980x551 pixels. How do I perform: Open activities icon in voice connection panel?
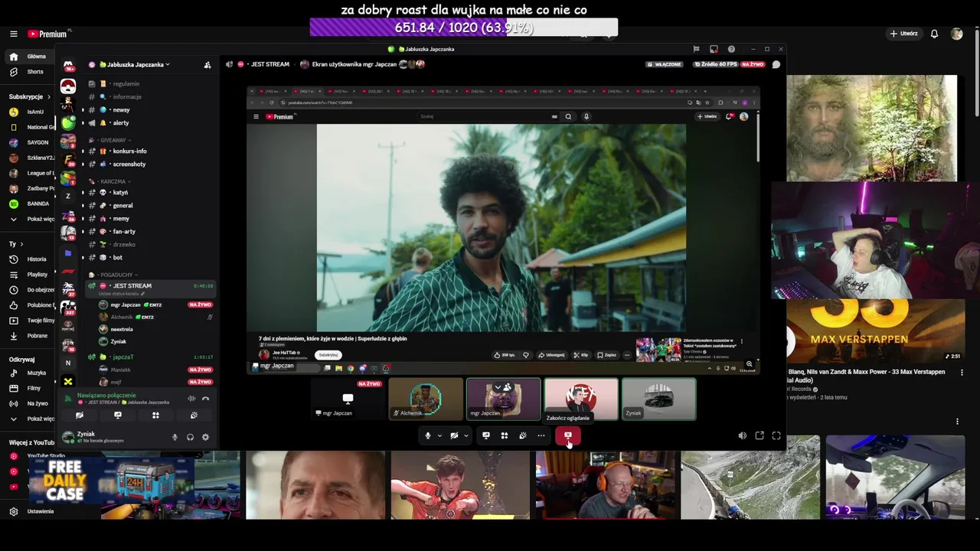point(155,416)
